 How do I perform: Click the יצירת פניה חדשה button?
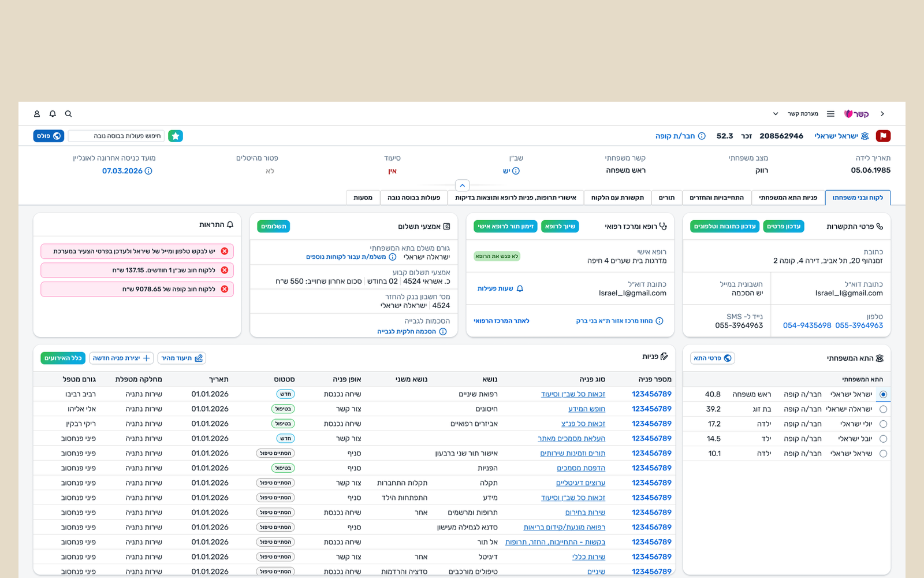coord(121,358)
